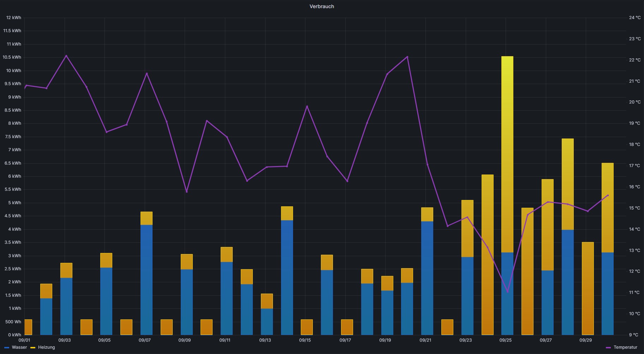The image size is (644, 354).
Task: Open the Verbrauch panel title menu
Action: coord(322,6)
